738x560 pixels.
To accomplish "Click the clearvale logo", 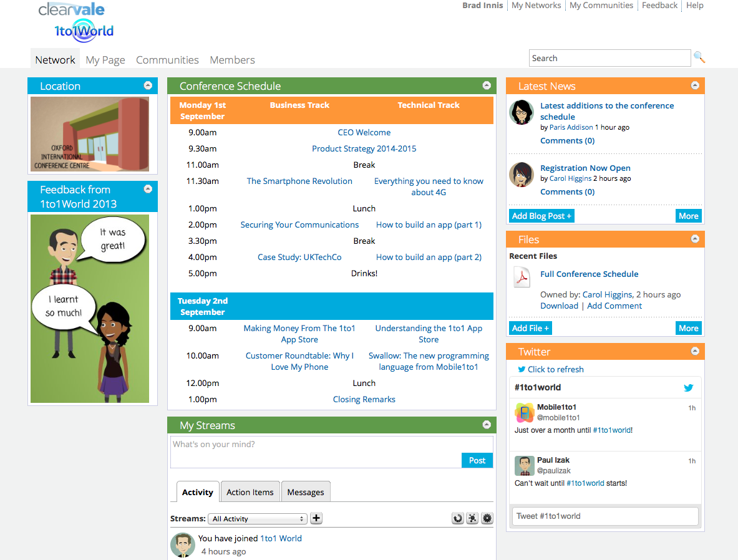I will click(72, 9).
